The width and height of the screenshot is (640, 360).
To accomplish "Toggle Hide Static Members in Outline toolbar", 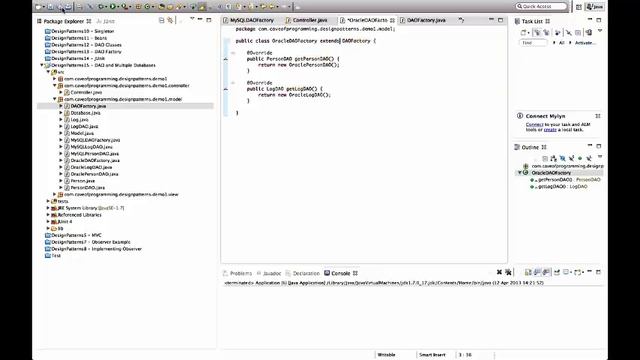I will click(x=571, y=158).
